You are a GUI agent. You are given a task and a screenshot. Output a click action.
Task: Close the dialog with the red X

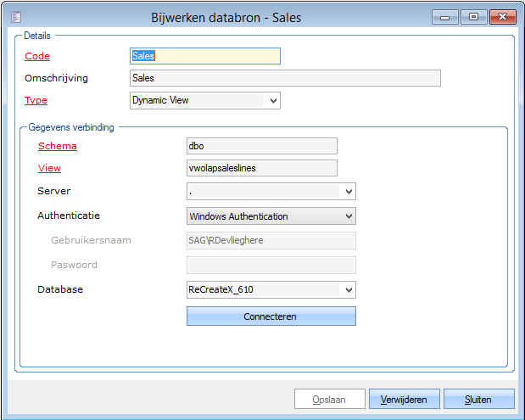click(x=500, y=16)
